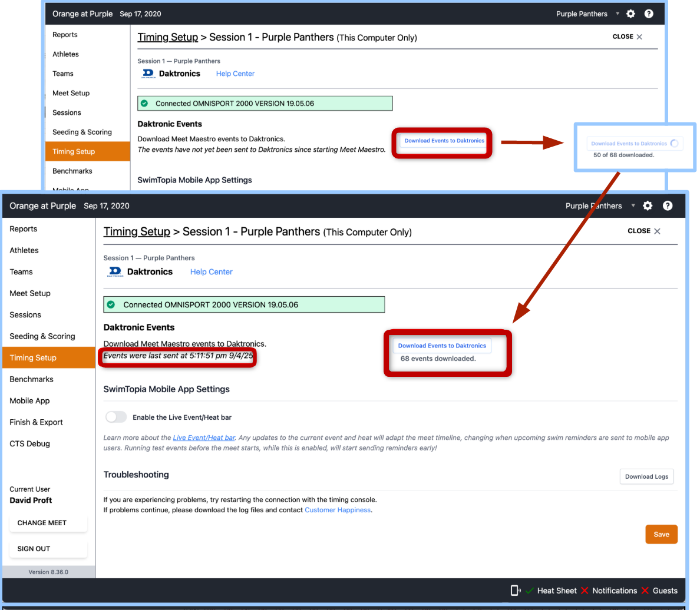Click the settings gear icon in header
This screenshot has width=700, height=610.
point(648,205)
